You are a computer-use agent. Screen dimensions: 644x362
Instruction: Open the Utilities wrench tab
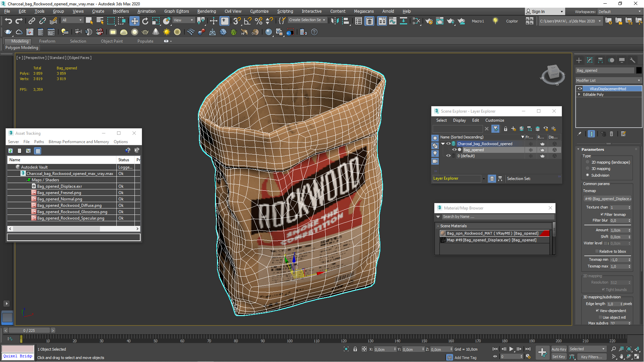tap(633, 60)
